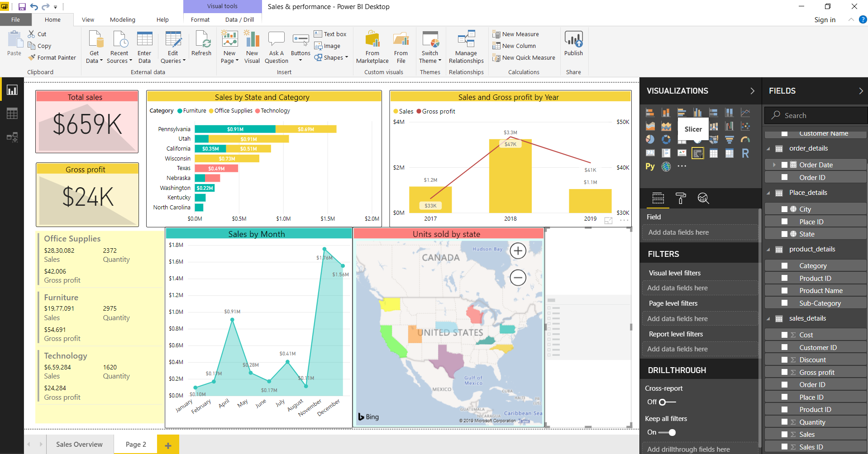The width and height of the screenshot is (868, 454).
Task: Collapse the order_details table
Action: click(x=768, y=149)
